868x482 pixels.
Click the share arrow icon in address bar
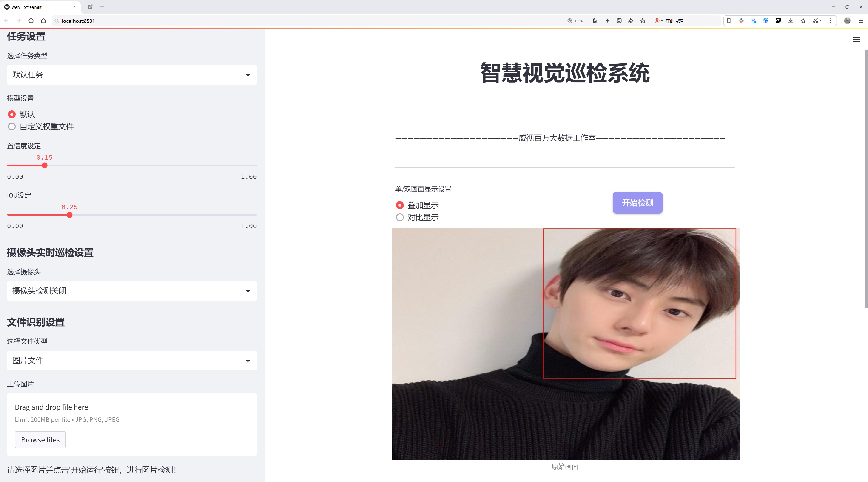click(x=631, y=21)
